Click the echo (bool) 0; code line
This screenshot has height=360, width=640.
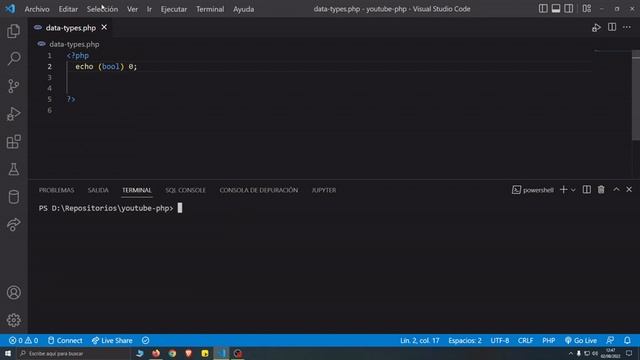coord(106,67)
